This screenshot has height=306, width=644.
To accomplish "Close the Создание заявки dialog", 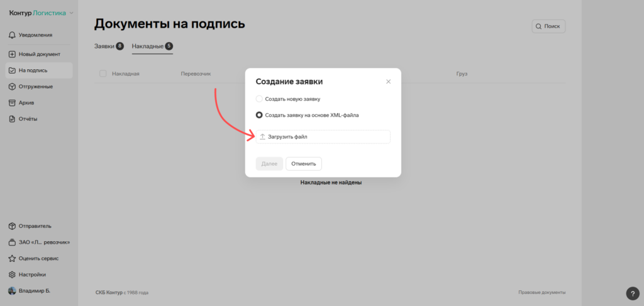I will tap(388, 81).
